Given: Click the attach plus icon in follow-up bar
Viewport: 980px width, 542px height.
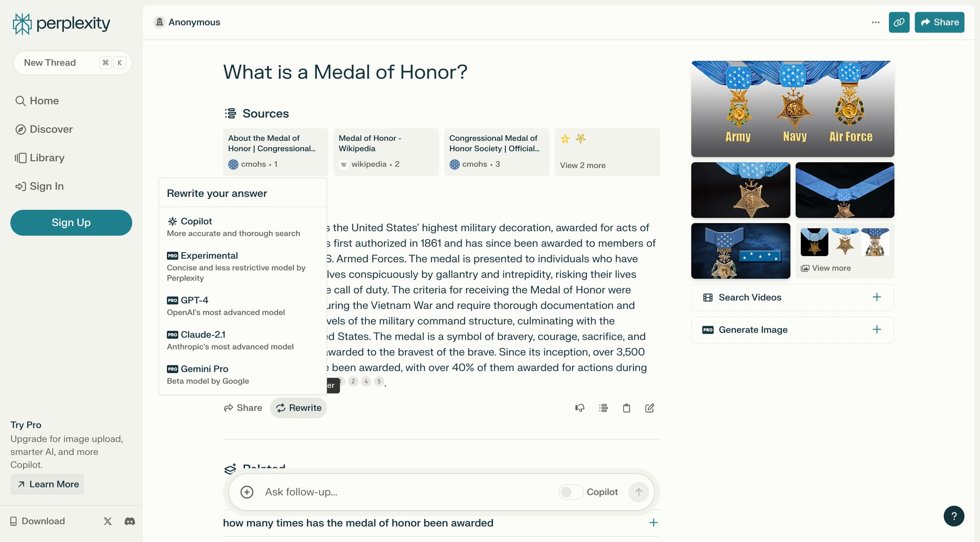Looking at the screenshot, I should (x=247, y=491).
